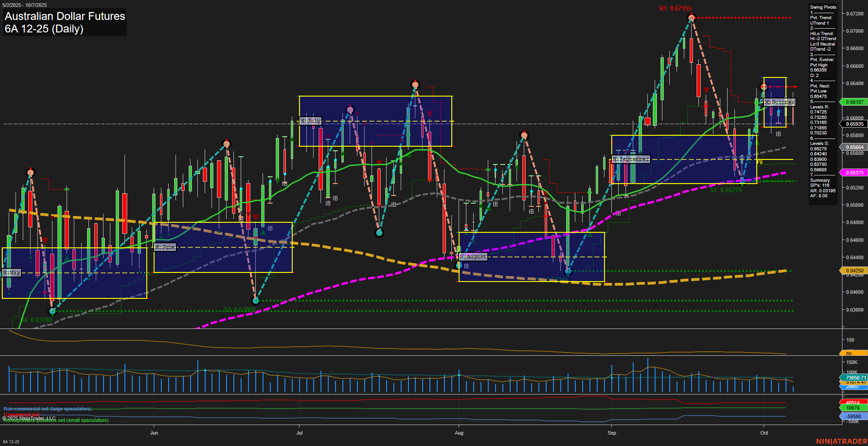
Task: Click the Swing Pivots info panel heading
Action: pyautogui.click(x=823, y=7)
